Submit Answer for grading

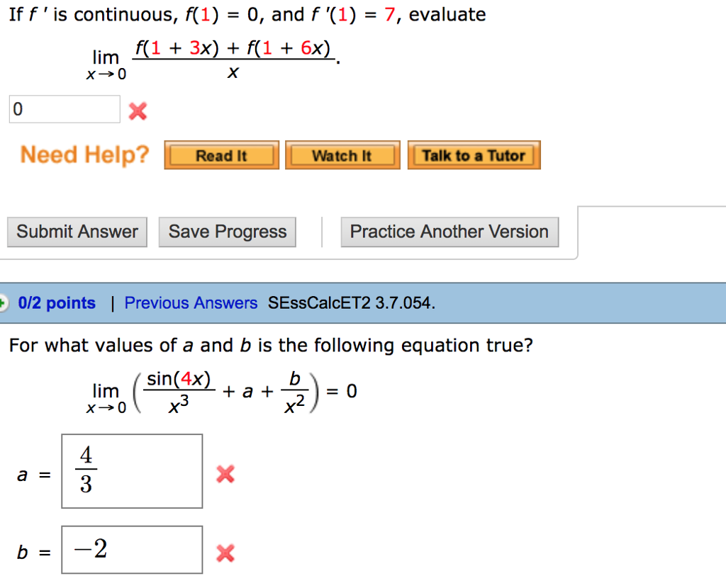click(77, 232)
